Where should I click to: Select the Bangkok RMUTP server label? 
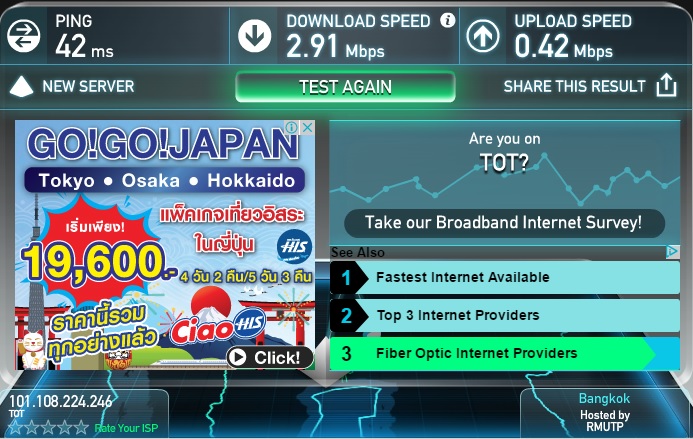[x=604, y=412]
